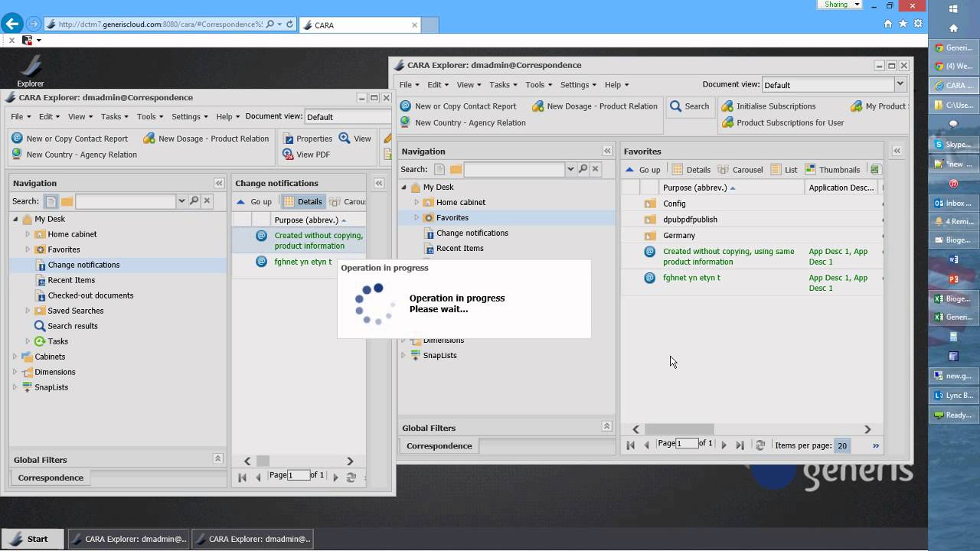
Task: Open the Germany folder in Favorites
Action: point(679,236)
